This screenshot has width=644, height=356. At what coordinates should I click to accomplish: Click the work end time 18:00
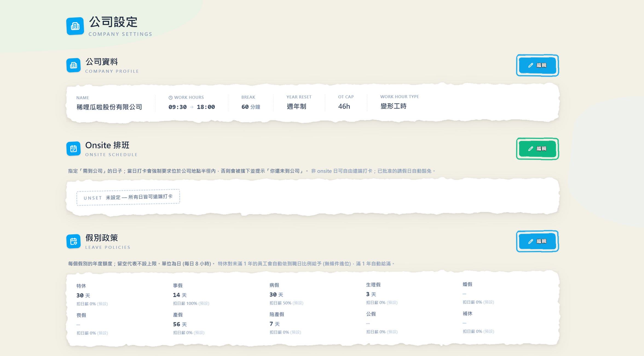206,107
